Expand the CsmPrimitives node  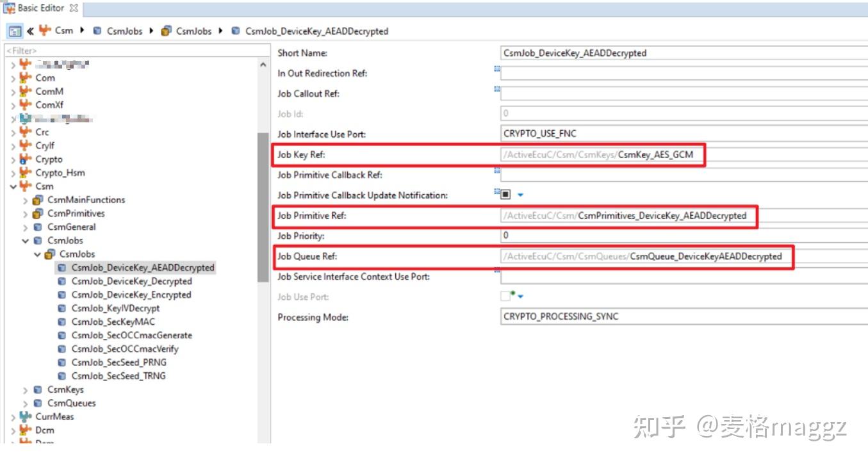26,214
